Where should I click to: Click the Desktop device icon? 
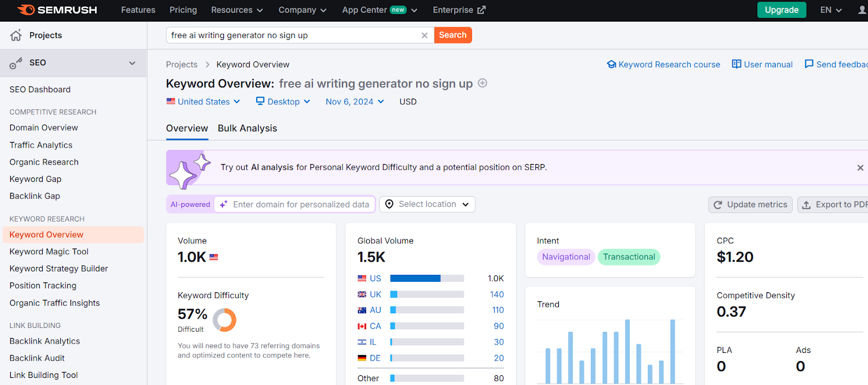tap(260, 101)
